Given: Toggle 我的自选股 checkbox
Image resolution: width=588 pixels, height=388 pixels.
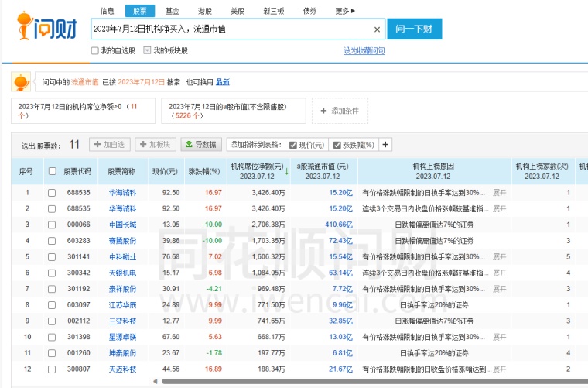Looking at the screenshot, I should (x=95, y=50).
